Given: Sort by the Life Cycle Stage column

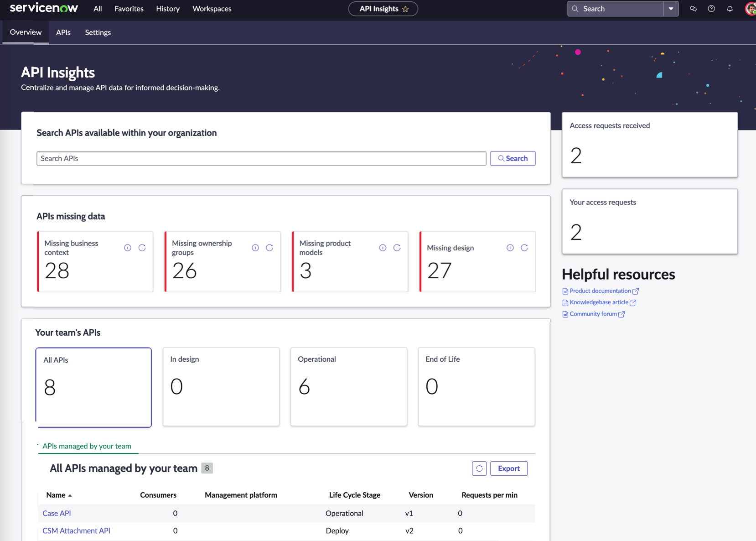Looking at the screenshot, I should point(355,495).
